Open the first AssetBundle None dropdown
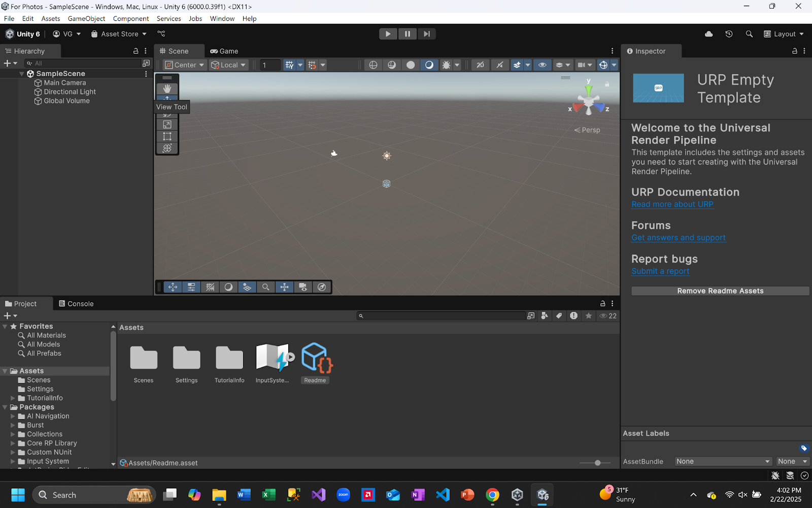Image resolution: width=812 pixels, height=508 pixels. click(x=723, y=461)
